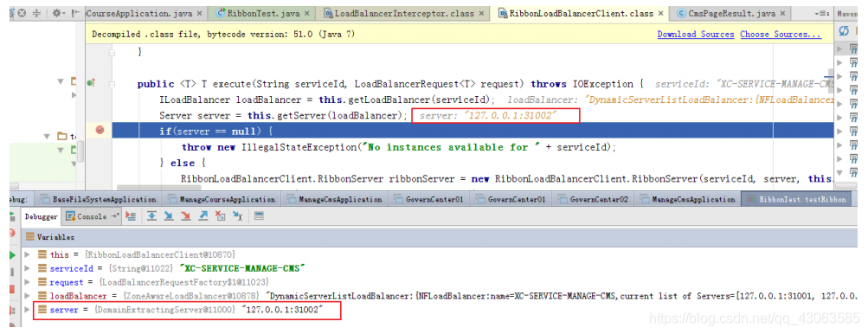Expand the request variable node
This screenshot has height=334, width=868.
pos(27,282)
